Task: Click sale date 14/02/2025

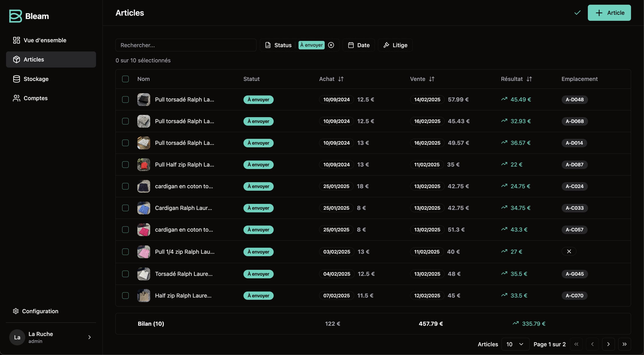Action: 427,99
